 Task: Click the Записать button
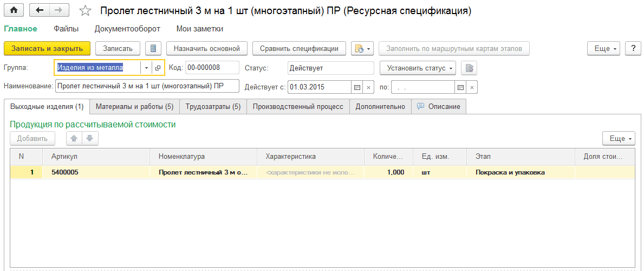118,48
